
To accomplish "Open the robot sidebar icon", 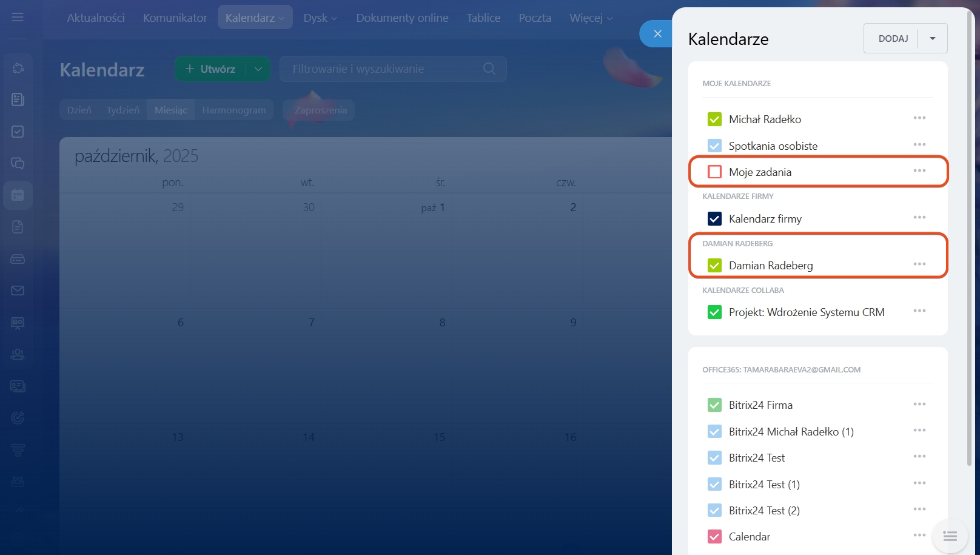I will click(x=18, y=482).
